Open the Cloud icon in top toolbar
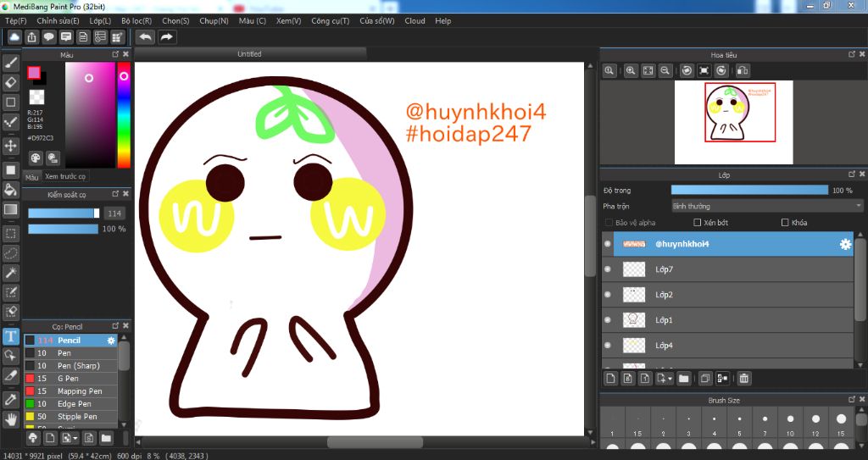 pyautogui.click(x=14, y=37)
